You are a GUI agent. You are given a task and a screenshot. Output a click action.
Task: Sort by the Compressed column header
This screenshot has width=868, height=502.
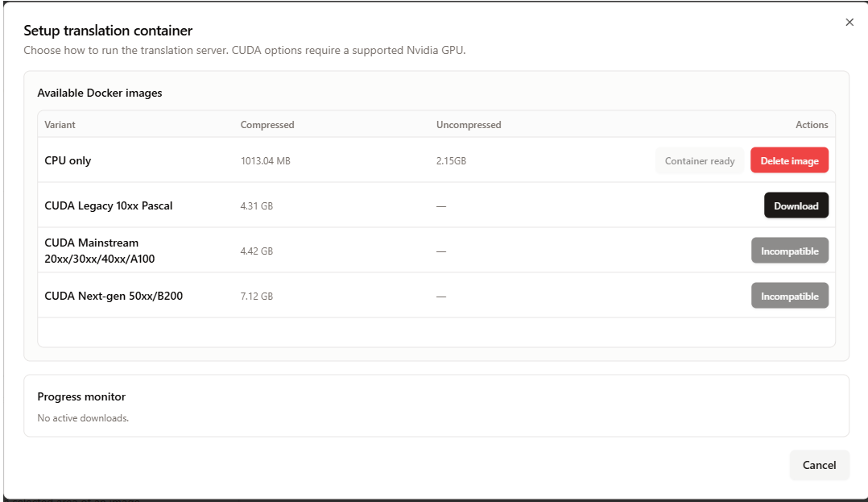[x=267, y=124]
